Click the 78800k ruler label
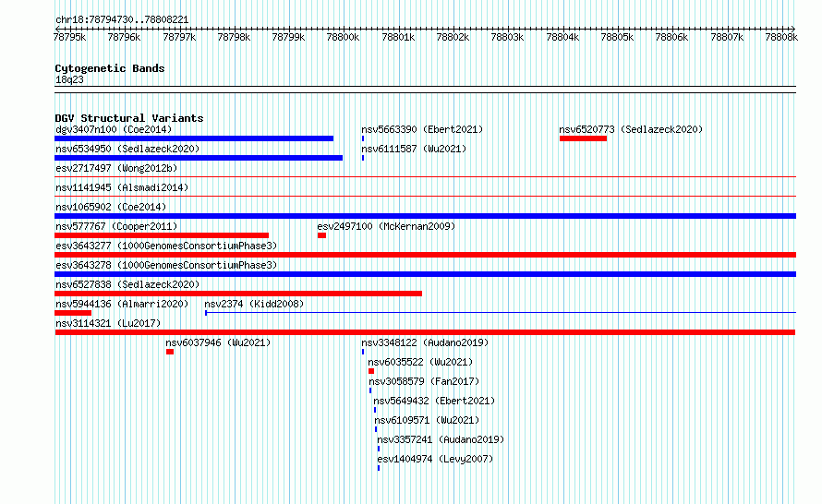 tap(343, 37)
